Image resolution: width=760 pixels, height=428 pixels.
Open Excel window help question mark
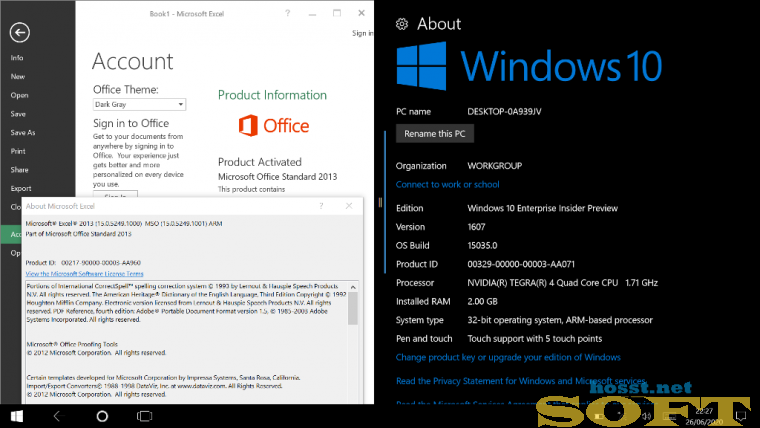click(287, 13)
